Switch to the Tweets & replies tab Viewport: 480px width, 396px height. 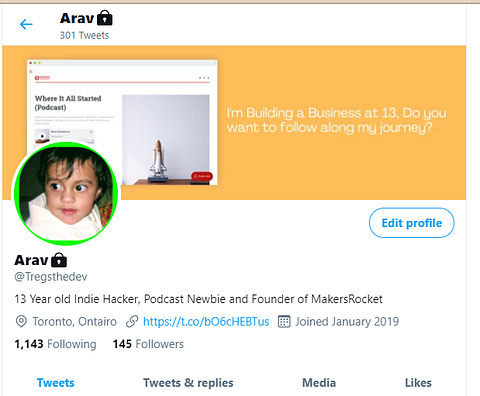point(188,383)
